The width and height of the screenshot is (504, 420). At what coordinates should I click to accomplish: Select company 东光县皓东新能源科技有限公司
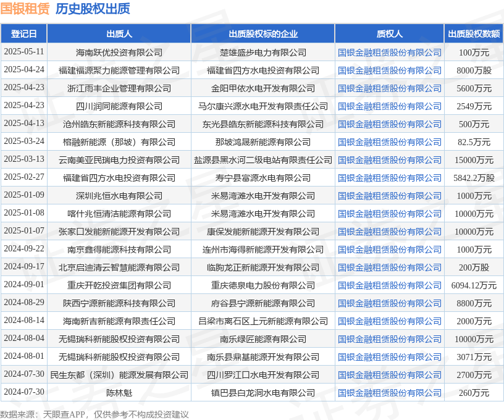click(x=263, y=124)
